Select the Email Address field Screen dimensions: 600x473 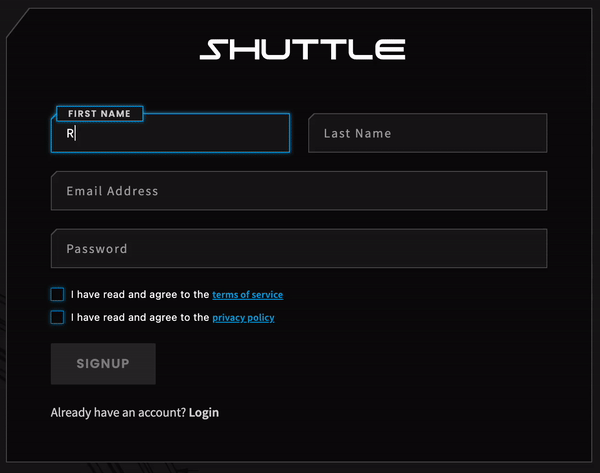(x=298, y=191)
